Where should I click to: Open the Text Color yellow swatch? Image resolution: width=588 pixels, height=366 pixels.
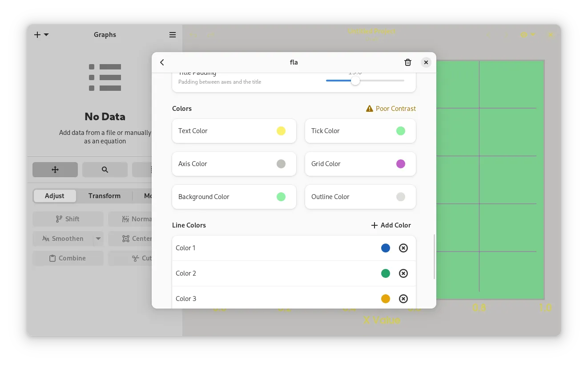tap(281, 131)
